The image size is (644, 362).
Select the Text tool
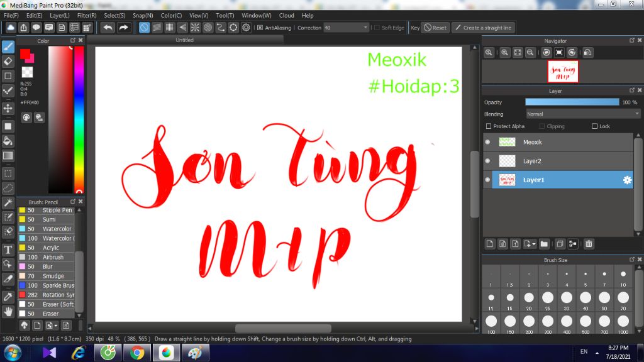tap(8, 250)
